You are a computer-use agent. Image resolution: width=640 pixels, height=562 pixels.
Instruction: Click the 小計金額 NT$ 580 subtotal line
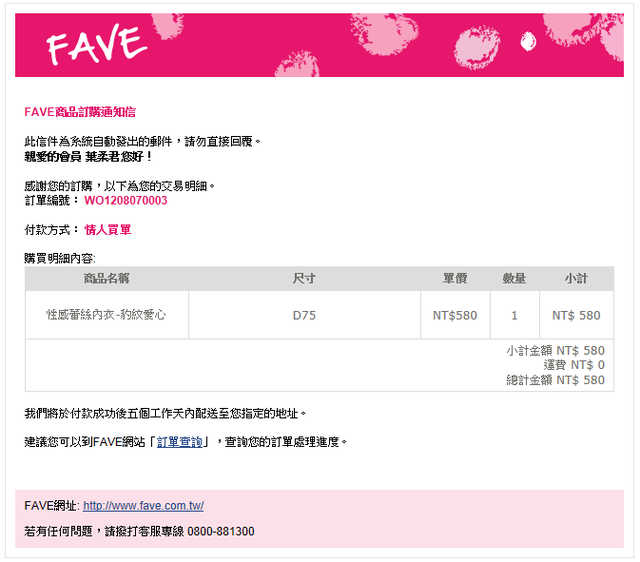(x=555, y=350)
